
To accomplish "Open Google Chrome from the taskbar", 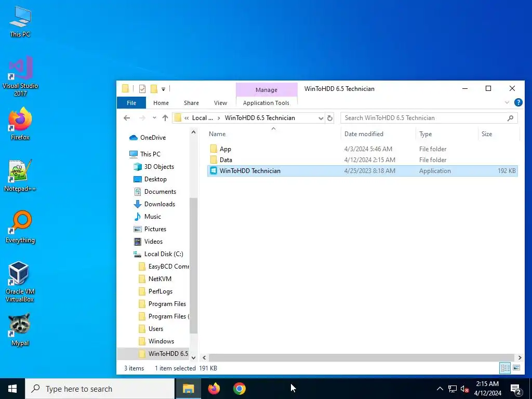I will (240, 389).
